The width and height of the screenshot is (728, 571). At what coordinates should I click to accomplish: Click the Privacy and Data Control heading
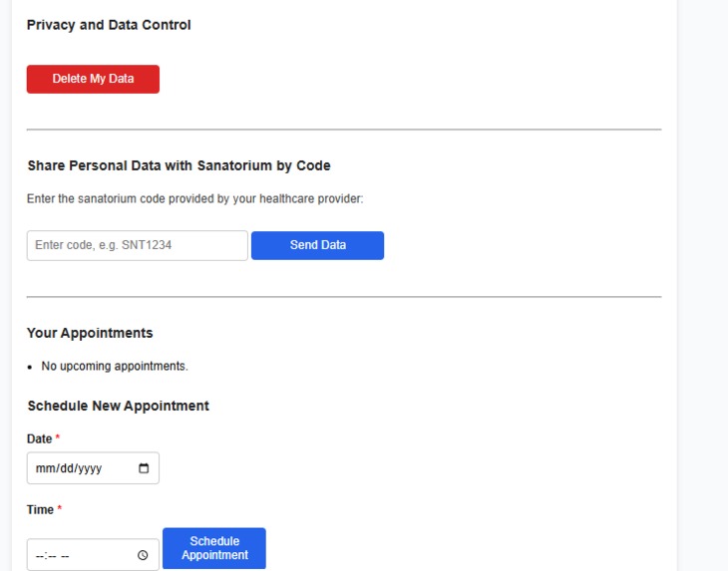pyautogui.click(x=109, y=25)
